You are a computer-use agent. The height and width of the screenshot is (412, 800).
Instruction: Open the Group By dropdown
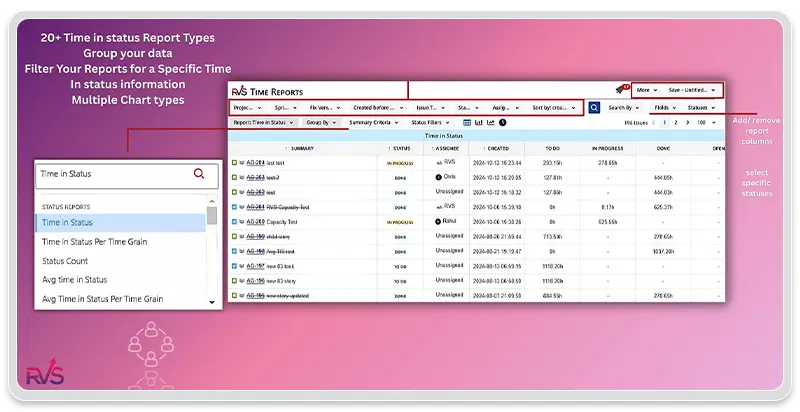(x=321, y=122)
